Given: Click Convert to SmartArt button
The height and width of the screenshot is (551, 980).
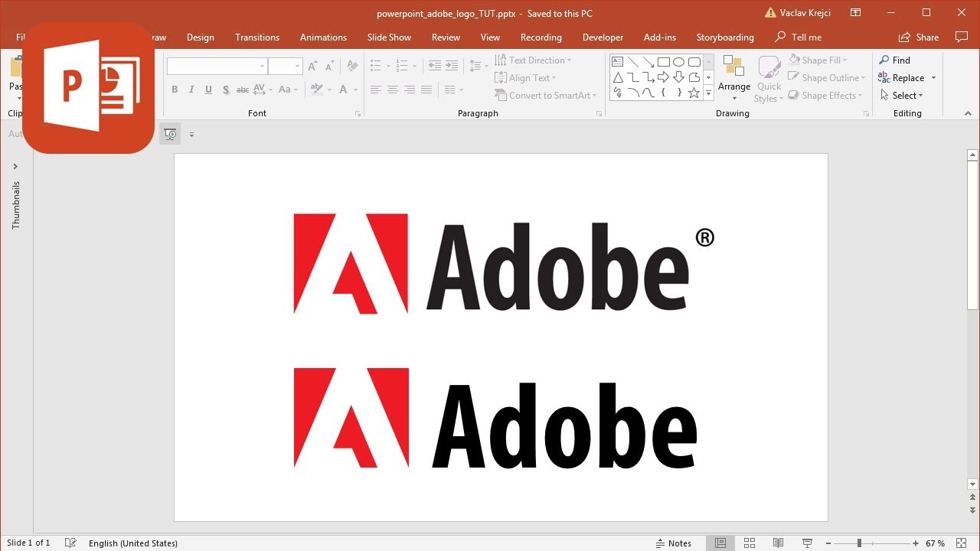Looking at the screenshot, I should click(x=545, y=96).
